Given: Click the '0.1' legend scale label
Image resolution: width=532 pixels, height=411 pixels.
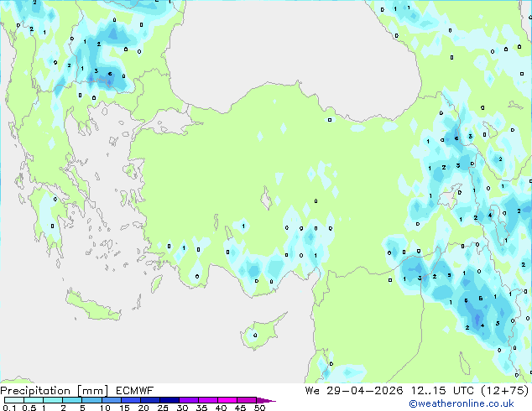Looking at the screenshot, I should [x=9, y=408].
